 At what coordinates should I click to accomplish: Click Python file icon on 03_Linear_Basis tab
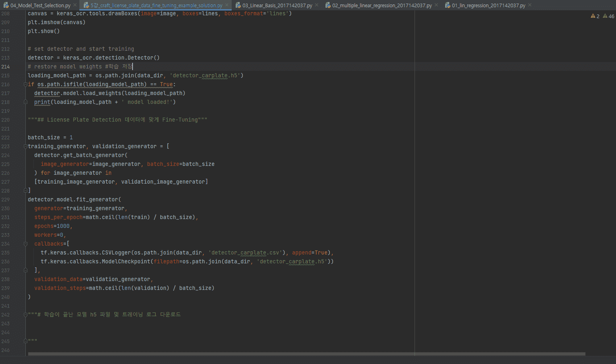pos(238,6)
